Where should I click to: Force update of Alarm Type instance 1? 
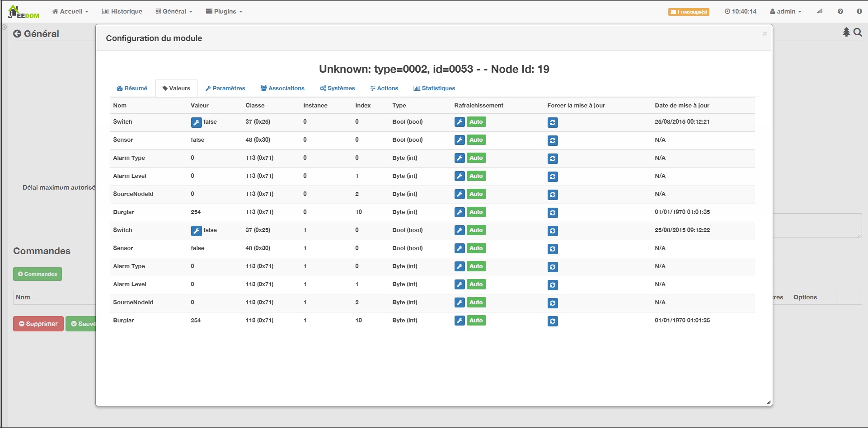[553, 267]
